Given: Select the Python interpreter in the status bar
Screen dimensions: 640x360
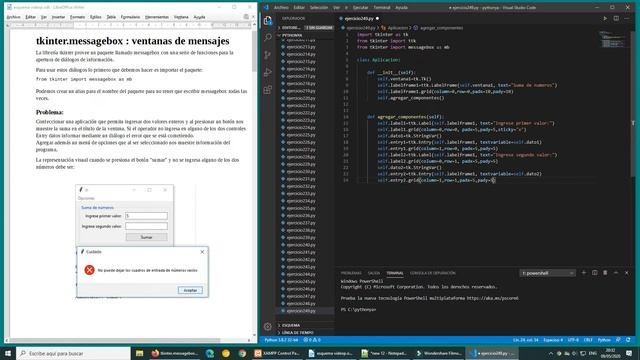Looking at the screenshot, I should click(282, 340).
